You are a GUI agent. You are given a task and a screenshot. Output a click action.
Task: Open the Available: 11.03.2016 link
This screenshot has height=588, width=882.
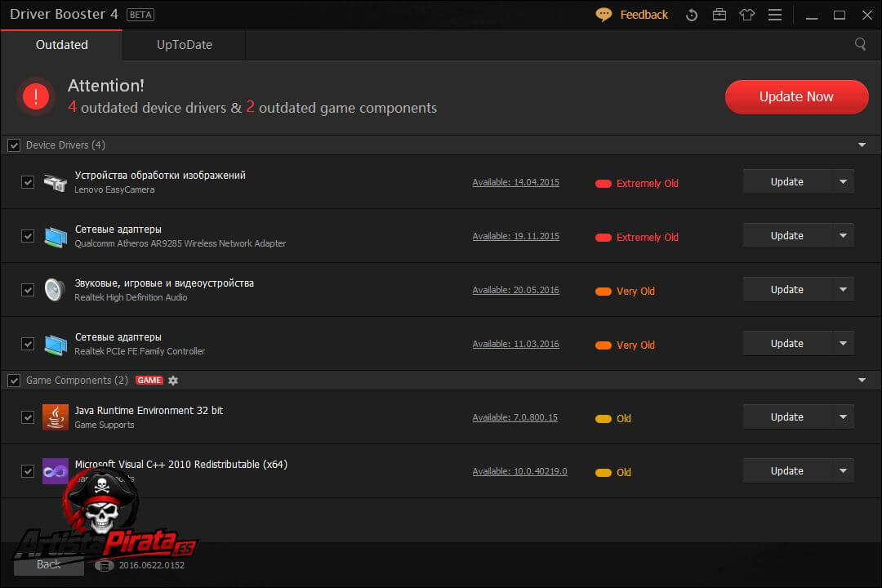click(x=516, y=344)
